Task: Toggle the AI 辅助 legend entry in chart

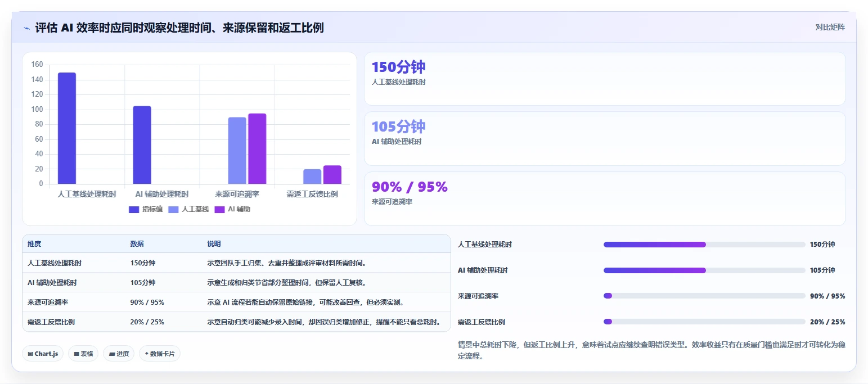Action: [232, 209]
